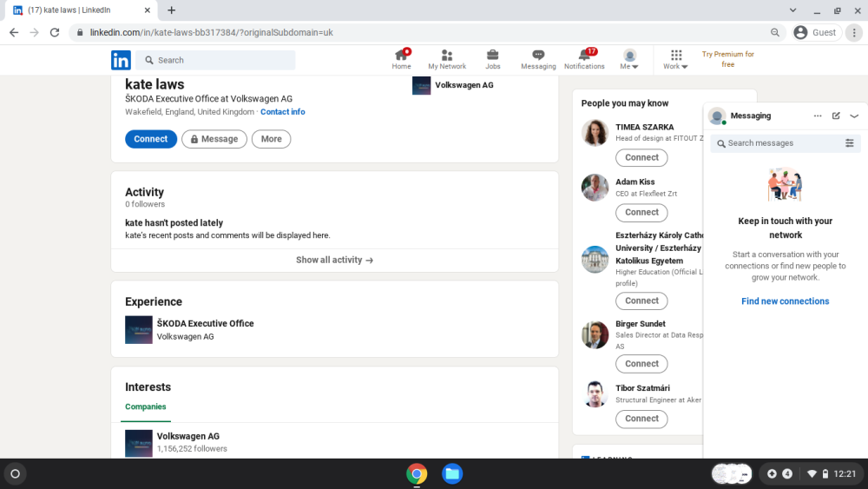868x489 pixels.
Task: Click notification count icon in shelf
Action: click(787, 473)
